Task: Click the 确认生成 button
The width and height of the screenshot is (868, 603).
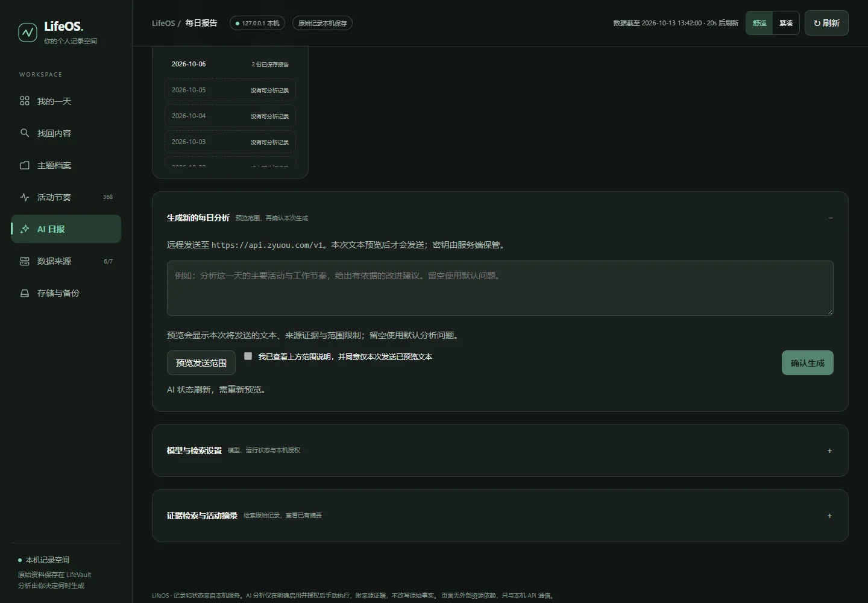Action: [808, 362]
